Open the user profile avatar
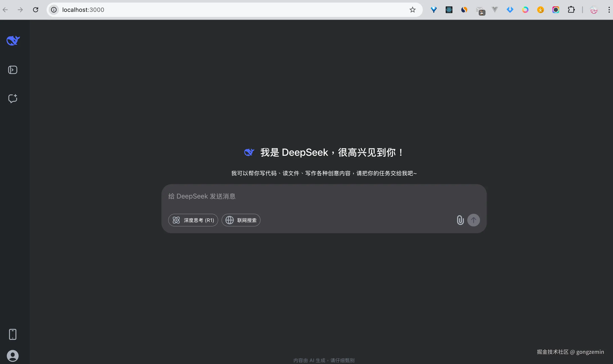 [13, 356]
